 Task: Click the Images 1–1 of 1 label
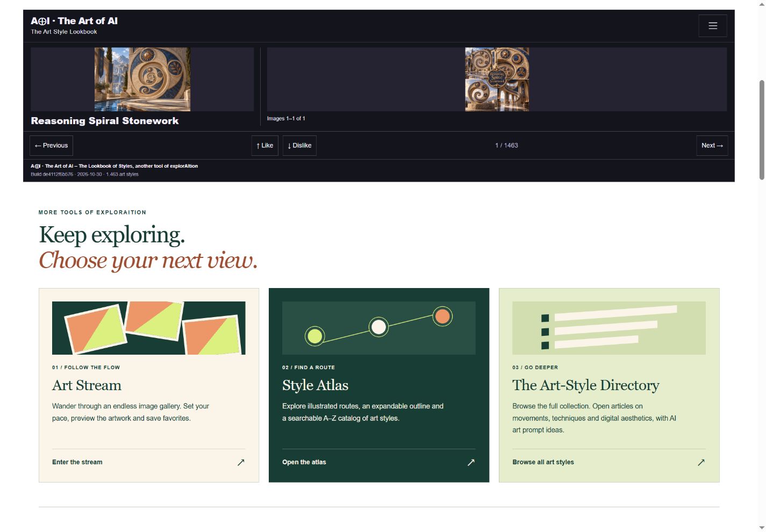click(x=286, y=119)
